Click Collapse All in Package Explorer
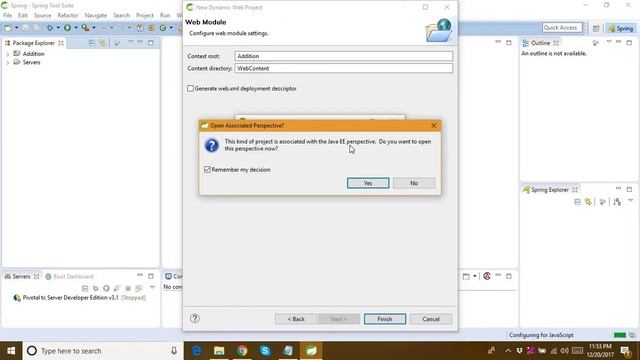Screen dimensions: 640x360 pyautogui.click(x=92, y=43)
